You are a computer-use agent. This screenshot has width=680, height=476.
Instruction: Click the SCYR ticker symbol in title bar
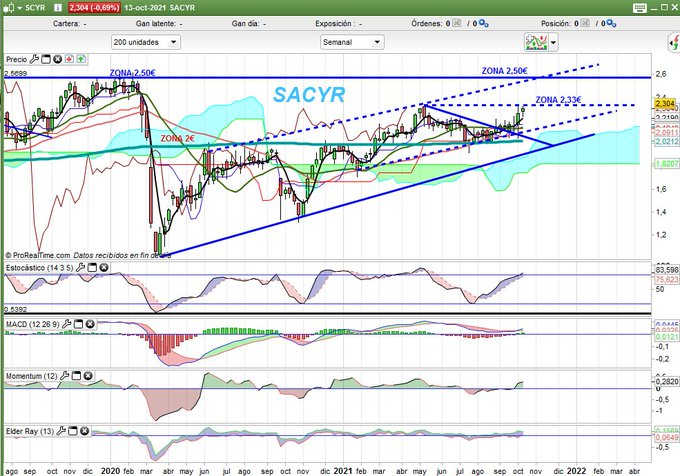[x=35, y=8]
